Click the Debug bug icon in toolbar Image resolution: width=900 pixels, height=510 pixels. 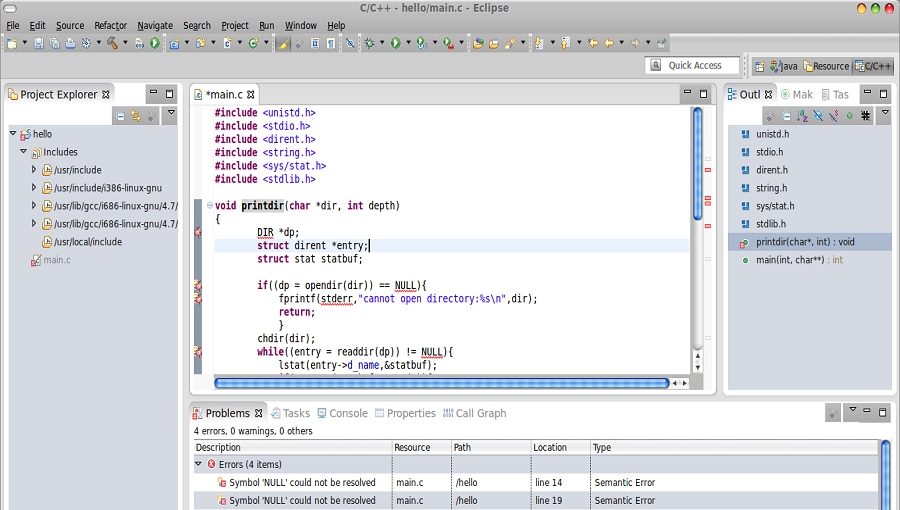click(x=371, y=43)
